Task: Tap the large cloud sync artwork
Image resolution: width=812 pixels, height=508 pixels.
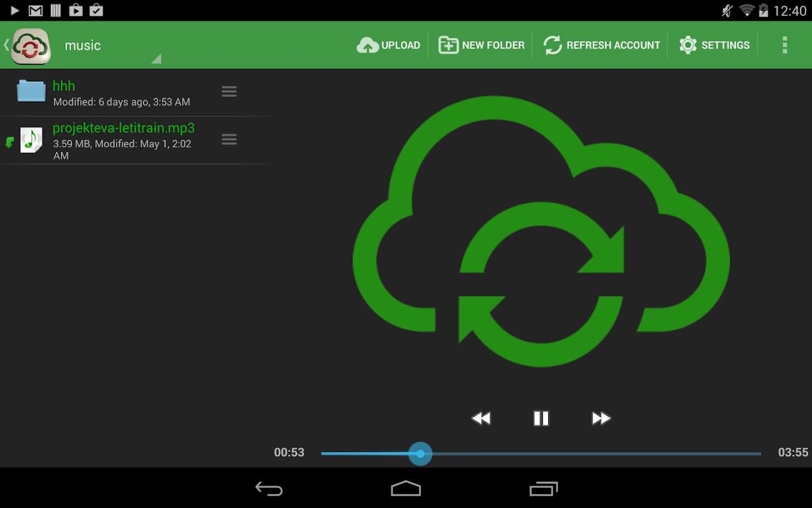Action: pyautogui.click(x=541, y=231)
